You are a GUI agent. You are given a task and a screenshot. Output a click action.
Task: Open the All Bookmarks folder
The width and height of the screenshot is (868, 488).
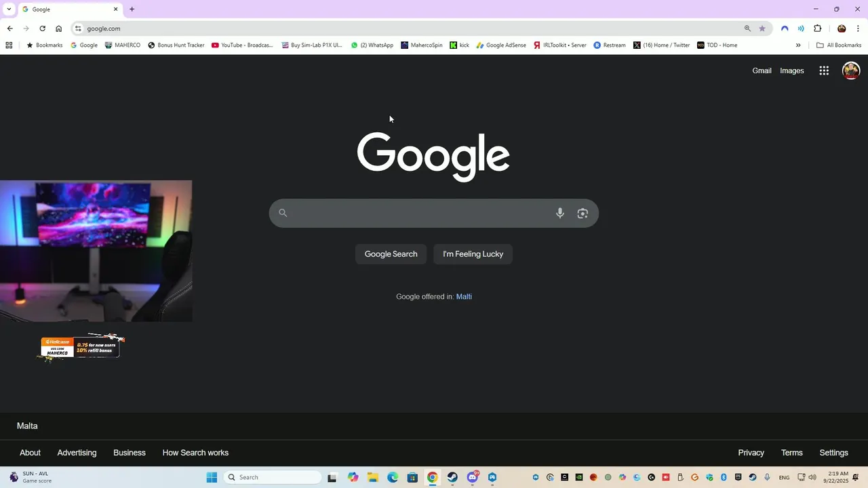pos(839,45)
